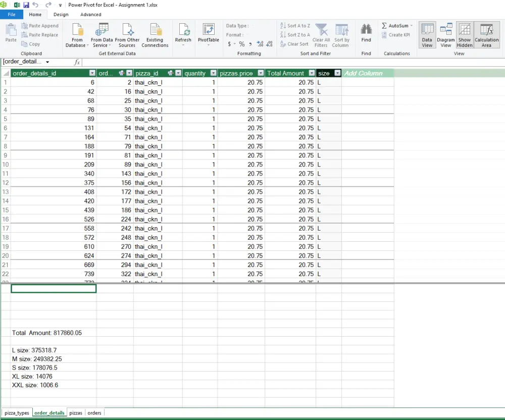The image size is (505, 420).
Task: Clear All Filters
Action: click(x=321, y=35)
